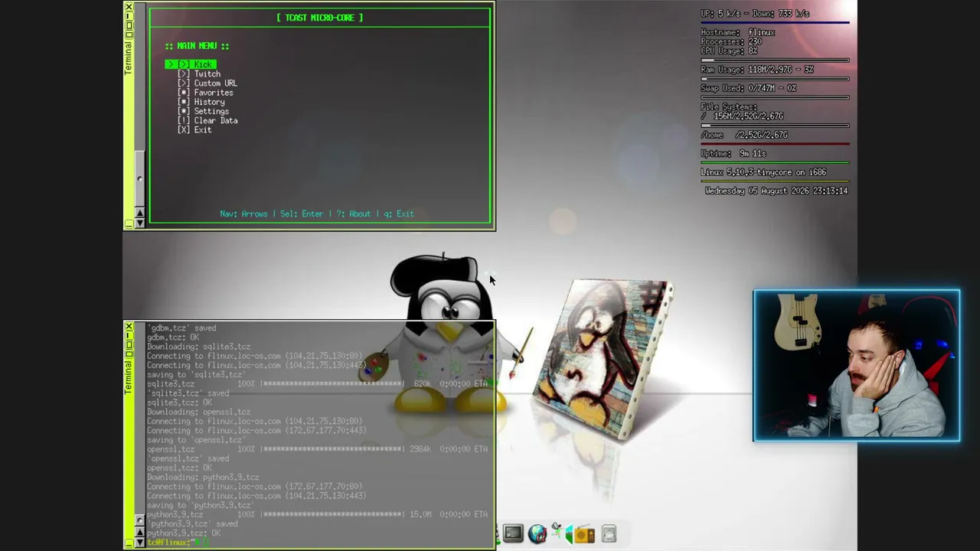Iconize the download-log terminal window
This screenshot has width=980, height=551.
tap(129, 544)
